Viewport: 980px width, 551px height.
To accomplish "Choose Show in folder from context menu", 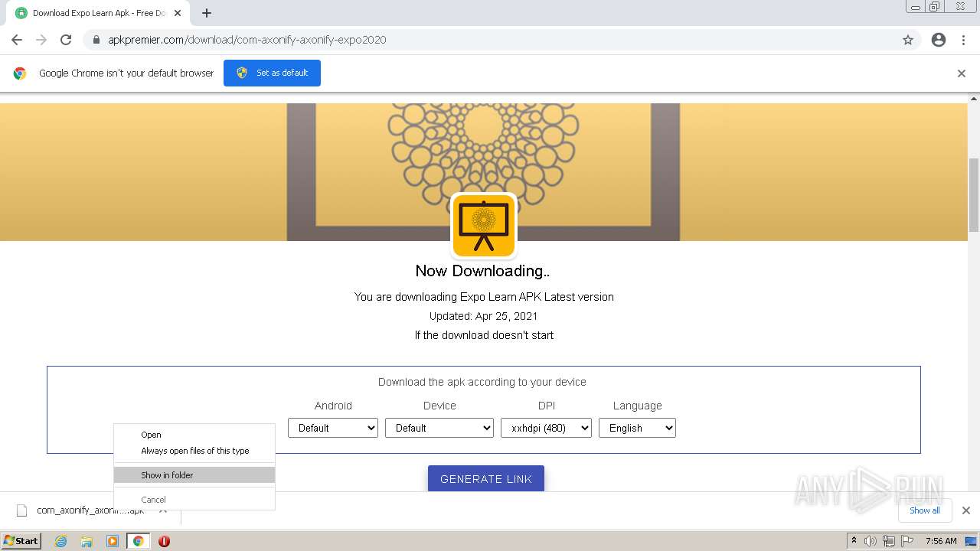I will click(194, 475).
